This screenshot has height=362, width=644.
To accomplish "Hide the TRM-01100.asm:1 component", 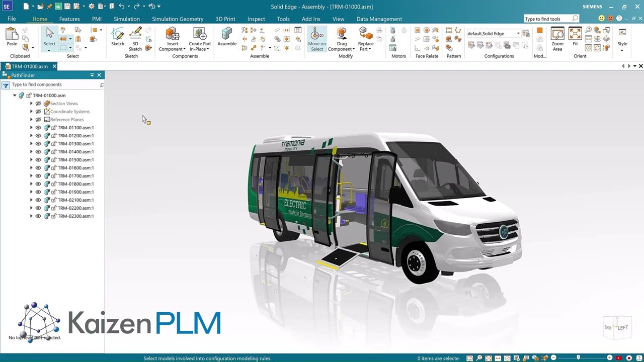I will coord(38,128).
